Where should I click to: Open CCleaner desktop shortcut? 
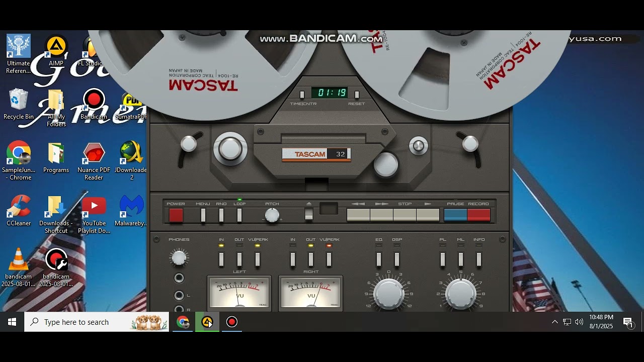tap(19, 211)
